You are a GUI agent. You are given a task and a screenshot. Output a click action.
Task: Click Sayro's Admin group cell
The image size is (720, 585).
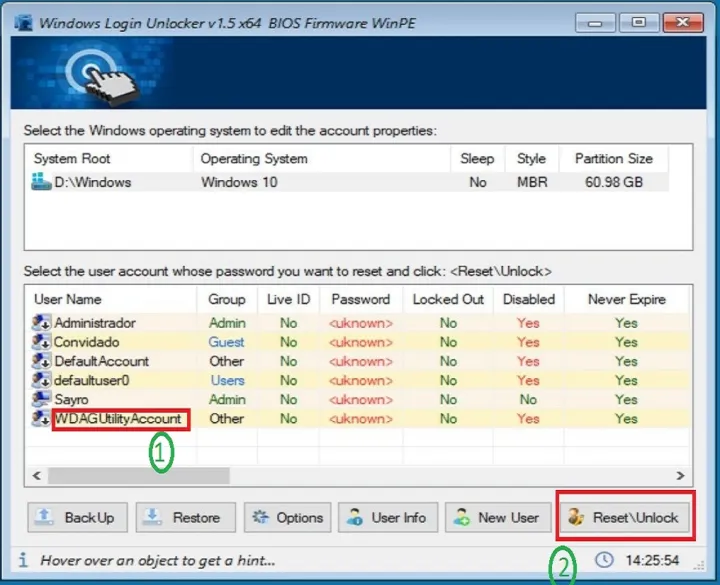point(227,399)
